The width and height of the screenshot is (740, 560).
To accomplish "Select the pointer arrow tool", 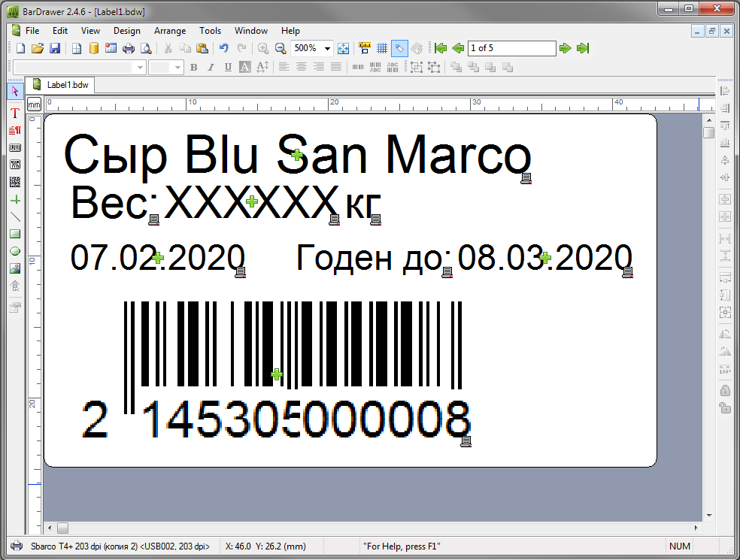I will pos(15,91).
